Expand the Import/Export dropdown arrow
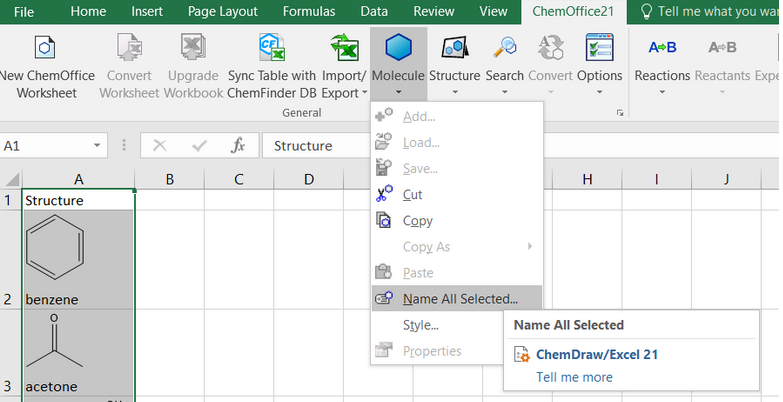The width and height of the screenshot is (783, 402). point(365,93)
